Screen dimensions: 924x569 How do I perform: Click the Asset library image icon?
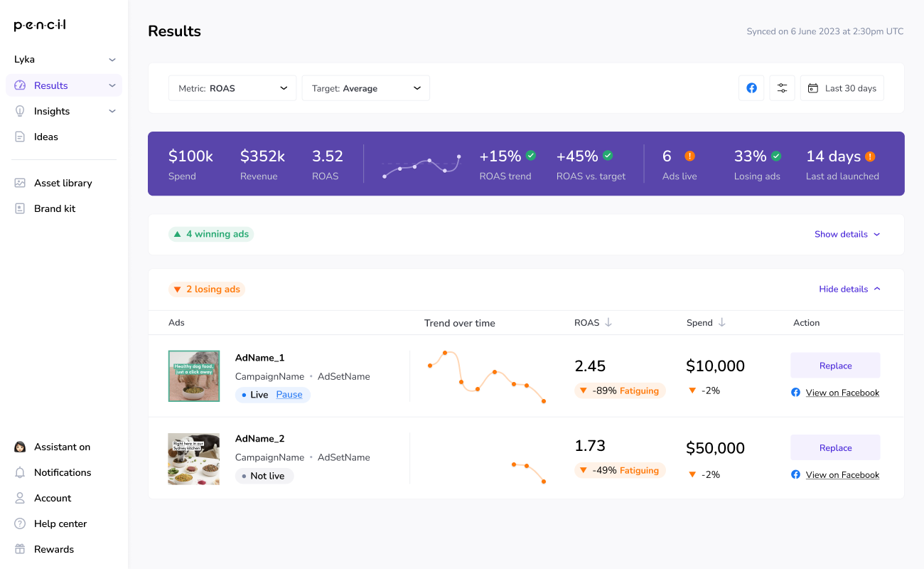[20, 183]
